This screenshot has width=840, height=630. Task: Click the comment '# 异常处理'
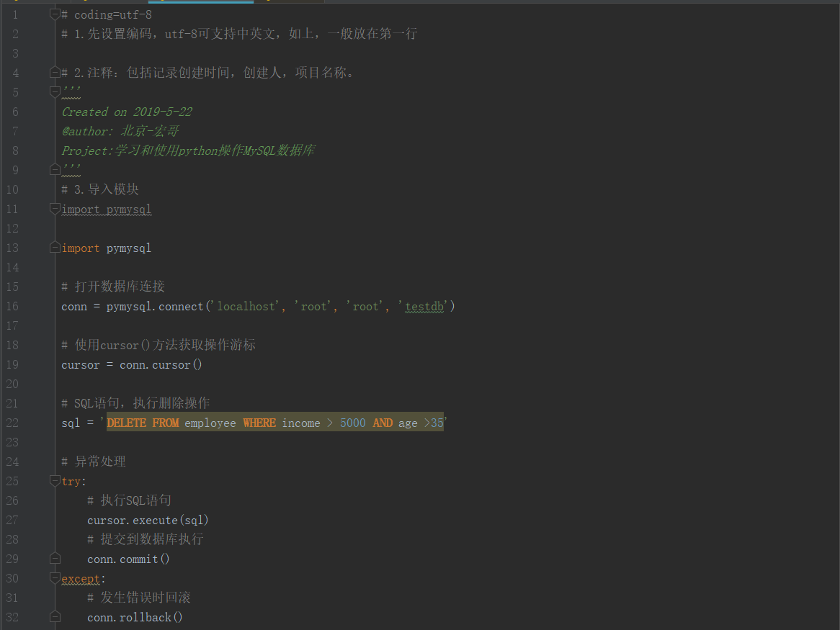pos(94,462)
